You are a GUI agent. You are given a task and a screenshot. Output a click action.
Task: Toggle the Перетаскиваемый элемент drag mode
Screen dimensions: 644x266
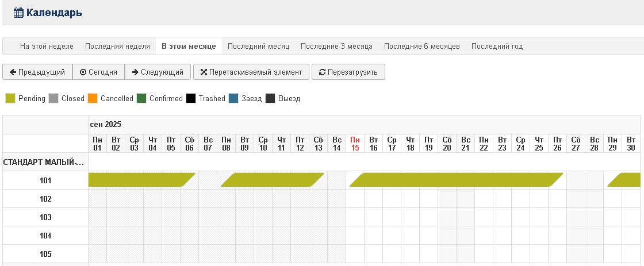(251, 72)
